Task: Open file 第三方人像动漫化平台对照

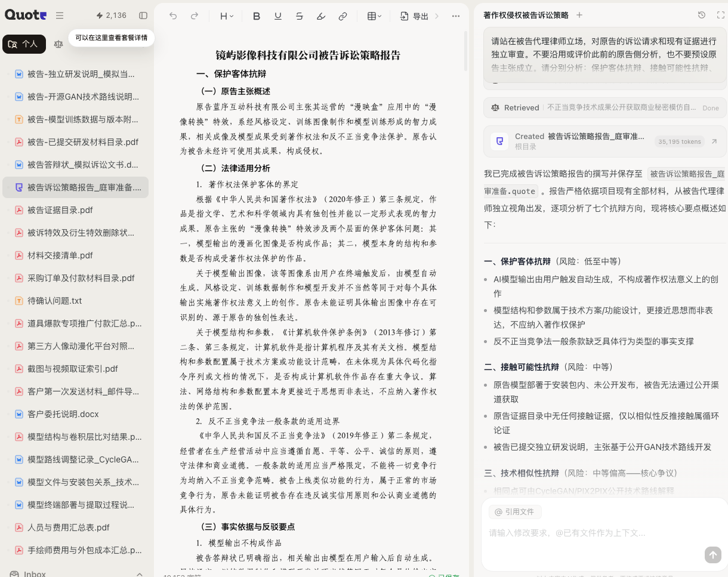Action: tap(75, 346)
